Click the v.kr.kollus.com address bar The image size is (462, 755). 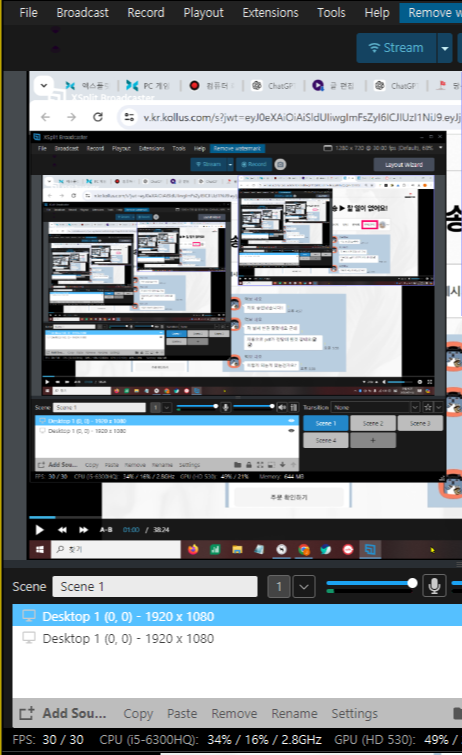(x=301, y=117)
